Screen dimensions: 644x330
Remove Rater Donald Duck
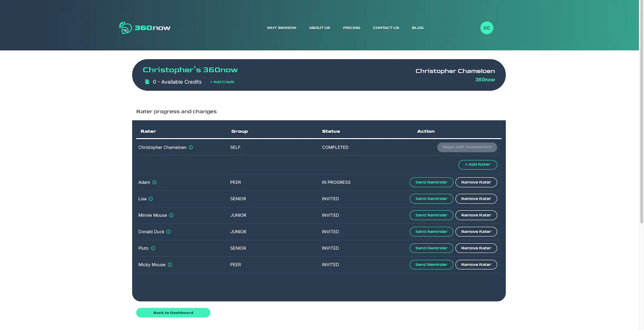point(476,232)
